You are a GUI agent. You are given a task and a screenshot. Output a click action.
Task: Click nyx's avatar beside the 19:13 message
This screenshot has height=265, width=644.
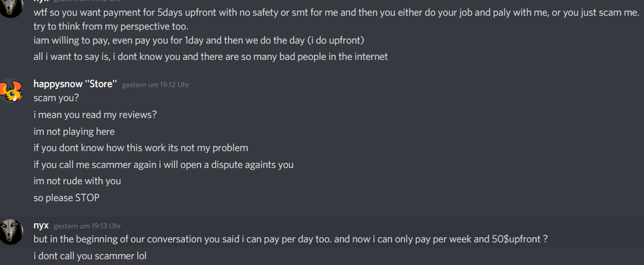[11, 232]
